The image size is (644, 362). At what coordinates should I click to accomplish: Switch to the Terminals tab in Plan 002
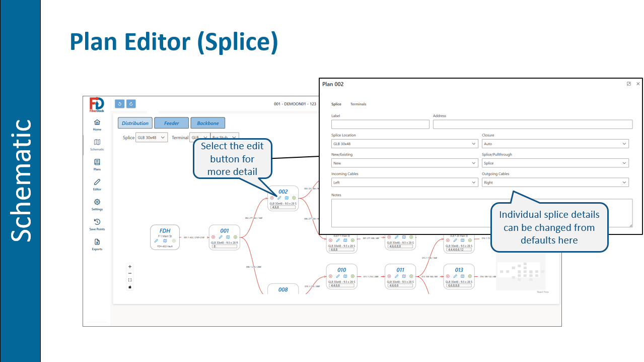pos(359,104)
